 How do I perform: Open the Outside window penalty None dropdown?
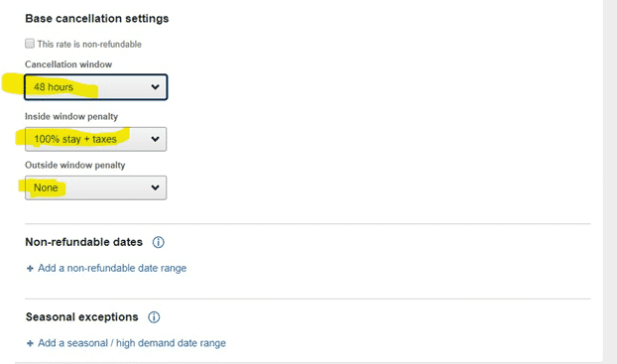[x=95, y=187]
